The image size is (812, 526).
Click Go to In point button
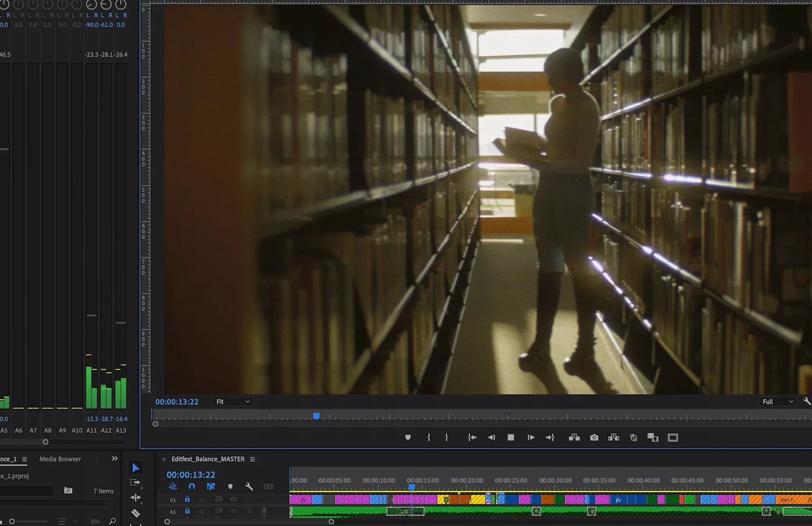point(472,438)
